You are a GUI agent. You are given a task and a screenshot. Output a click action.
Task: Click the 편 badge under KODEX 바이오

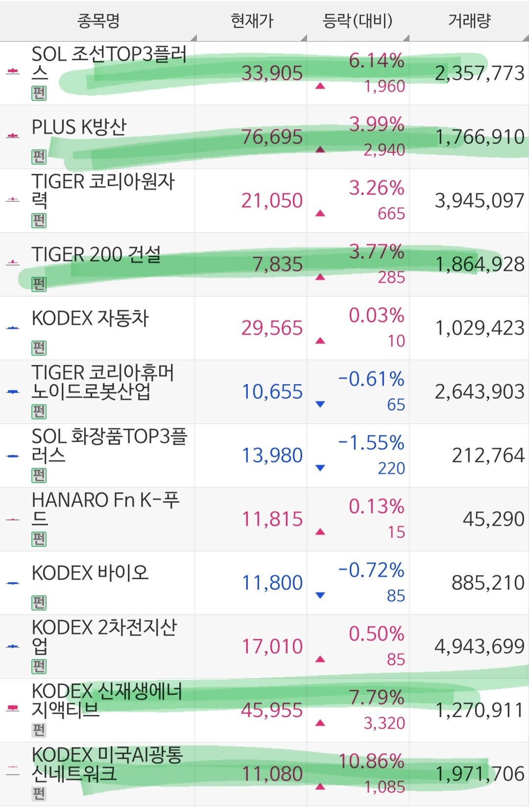[x=39, y=603]
